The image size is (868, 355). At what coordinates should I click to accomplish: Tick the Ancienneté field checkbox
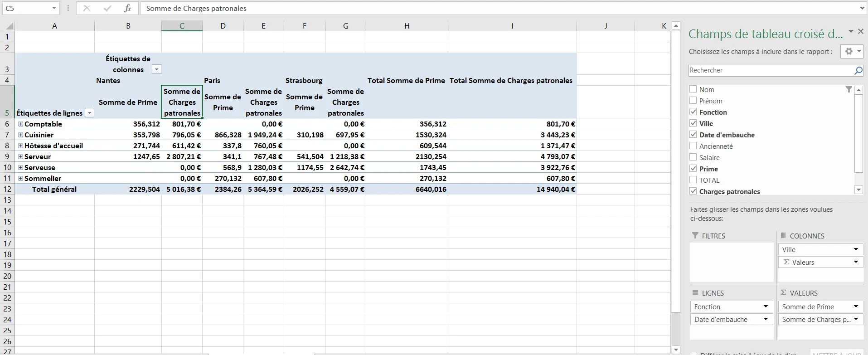coord(693,146)
